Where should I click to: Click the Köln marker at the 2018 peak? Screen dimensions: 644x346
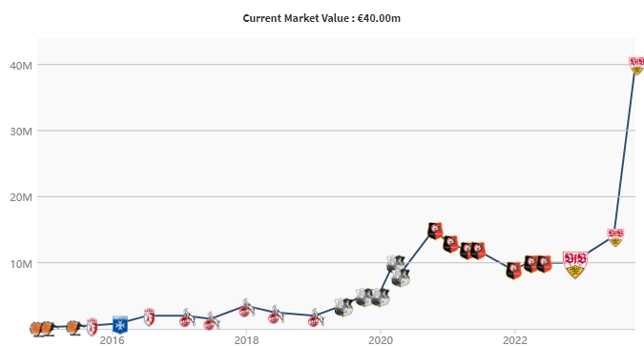point(246,309)
